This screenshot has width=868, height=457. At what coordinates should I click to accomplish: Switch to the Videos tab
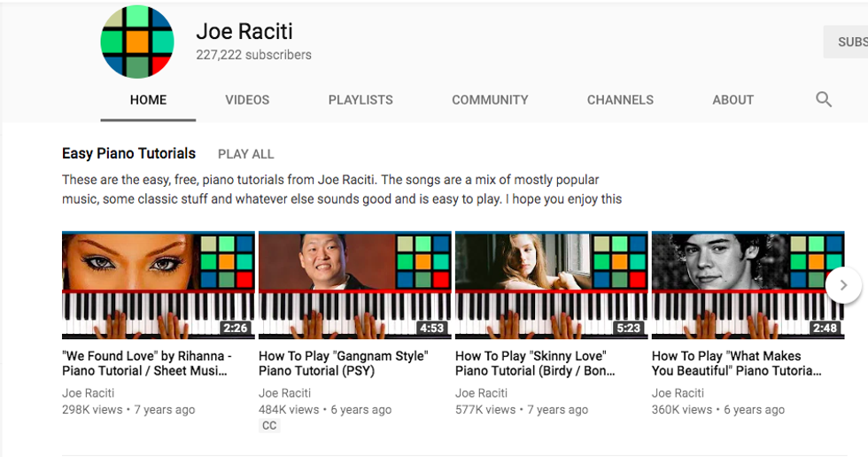(x=247, y=100)
